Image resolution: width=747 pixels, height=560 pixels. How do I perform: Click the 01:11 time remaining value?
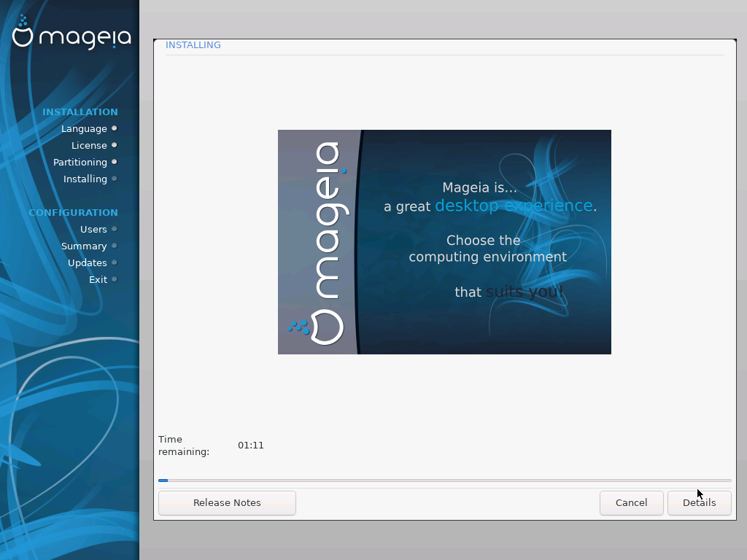coord(251,446)
